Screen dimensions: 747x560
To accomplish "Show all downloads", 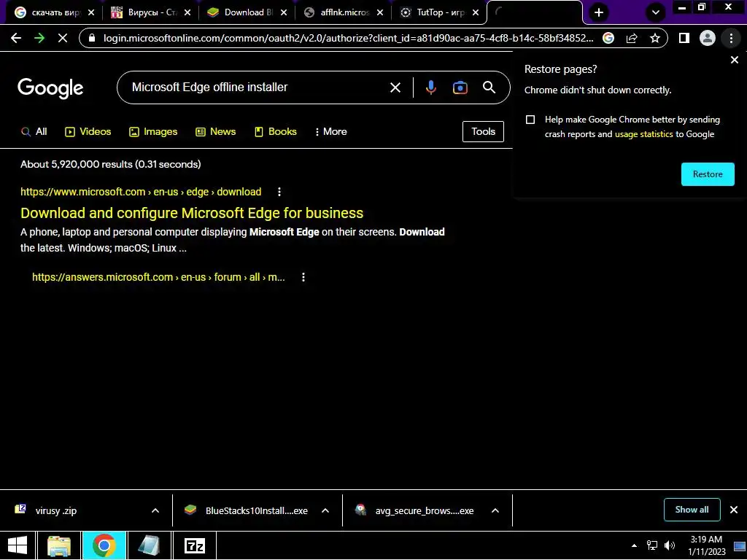I will [x=692, y=510].
